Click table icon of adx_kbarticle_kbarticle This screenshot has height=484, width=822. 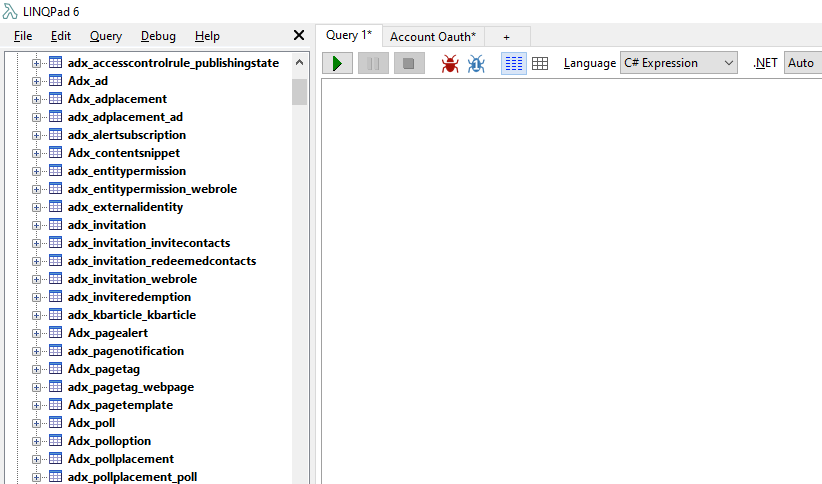coord(56,315)
